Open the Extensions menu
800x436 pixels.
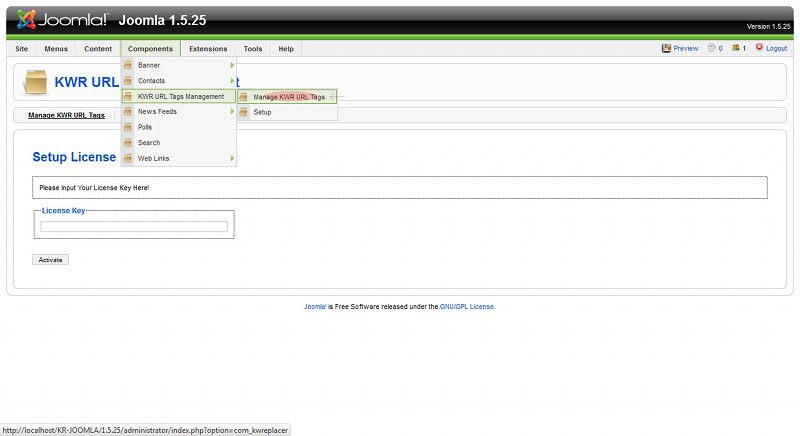tap(208, 49)
